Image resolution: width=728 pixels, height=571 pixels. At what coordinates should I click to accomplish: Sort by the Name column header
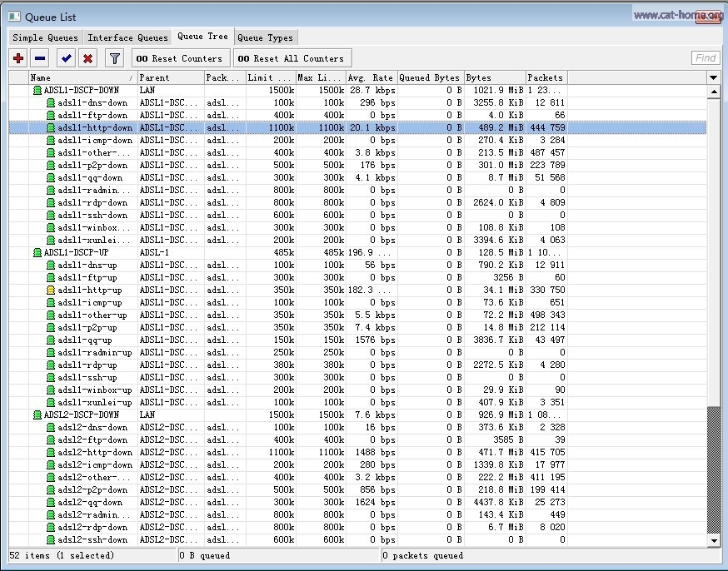point(73,77)
